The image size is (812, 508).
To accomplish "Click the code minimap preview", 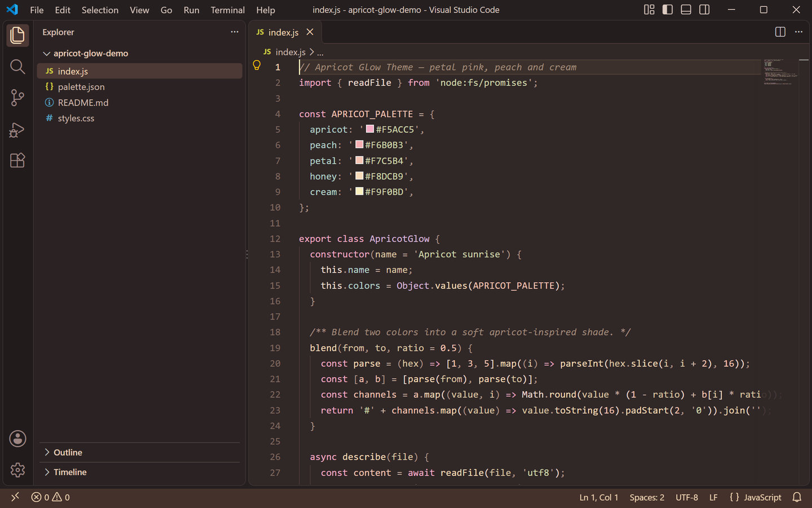I will [781, 72].
